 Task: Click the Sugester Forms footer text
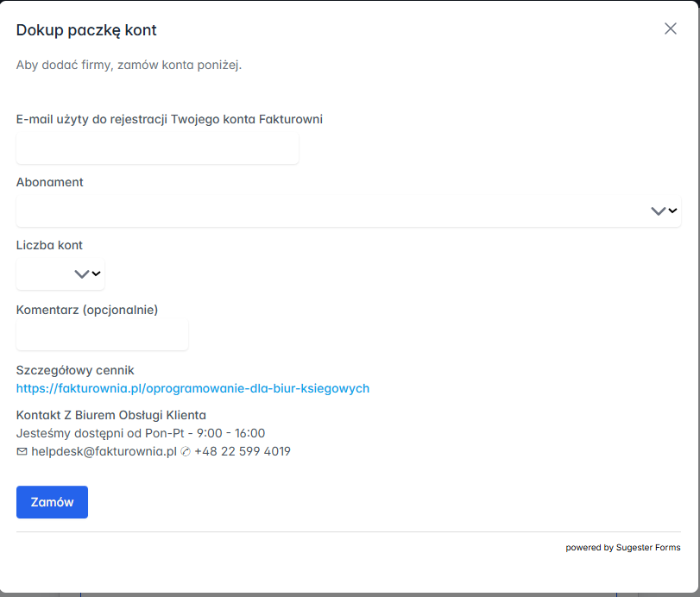[x=647, y=548]
